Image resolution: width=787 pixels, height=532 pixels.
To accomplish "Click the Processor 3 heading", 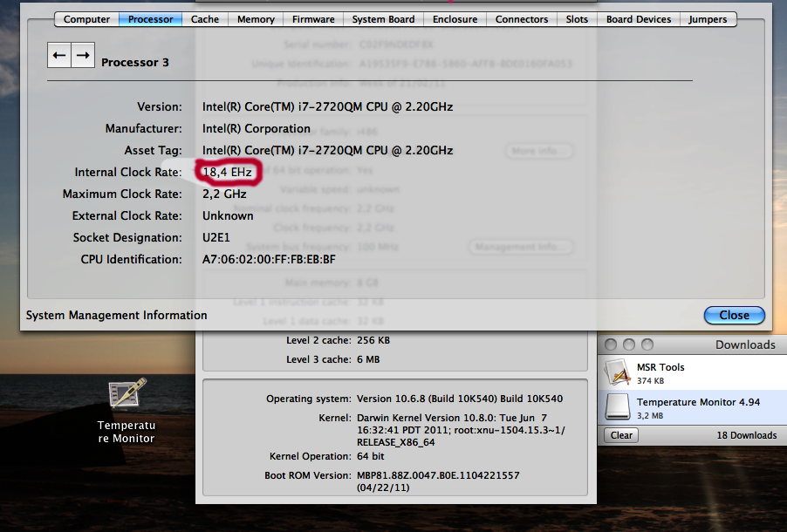I will pos(135,62).
